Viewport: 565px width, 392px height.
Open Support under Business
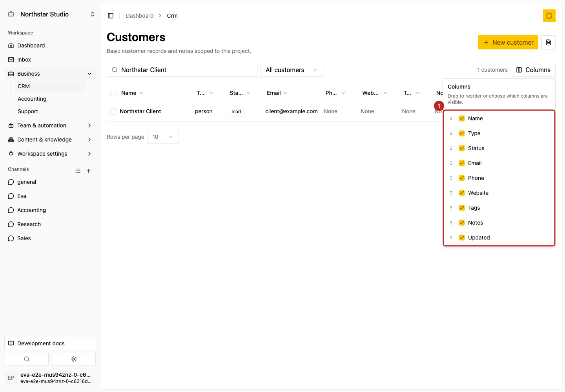tap(50, 111)
